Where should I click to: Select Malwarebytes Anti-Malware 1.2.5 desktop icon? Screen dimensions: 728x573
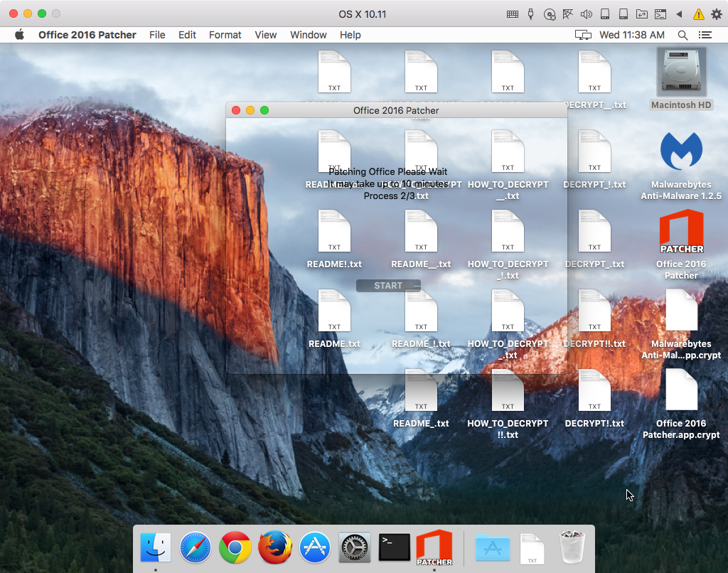point(681,166)
